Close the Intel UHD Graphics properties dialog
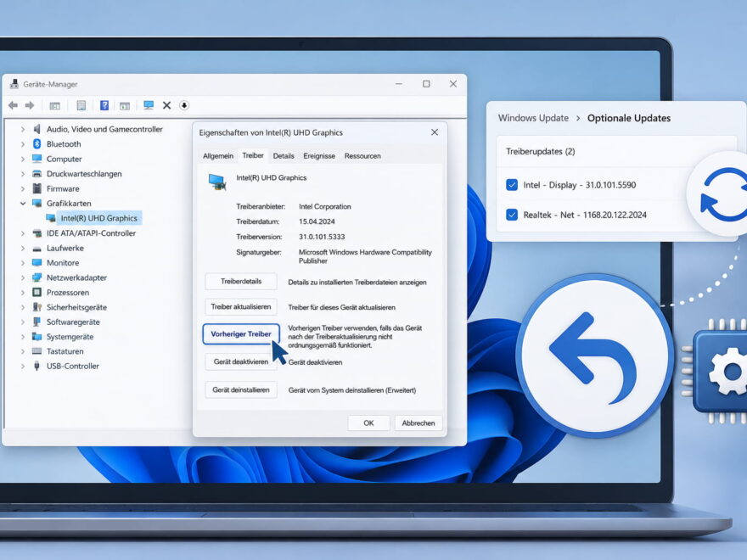This screenshot has height=560, width=747. pyautogui.click(x=435, y=132)
